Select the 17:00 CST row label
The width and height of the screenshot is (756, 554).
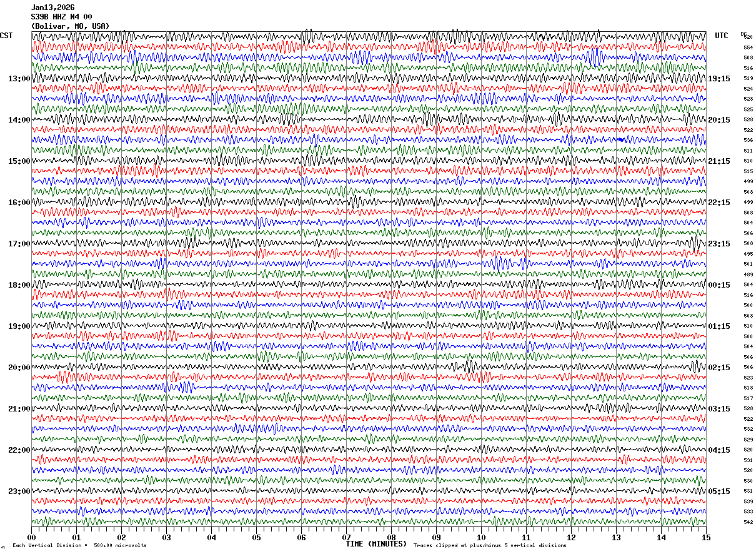[x=19, y=244]
